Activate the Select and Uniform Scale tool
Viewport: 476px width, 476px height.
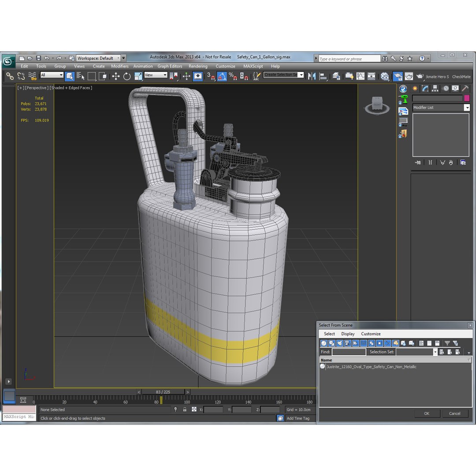(x=138, y=76)
